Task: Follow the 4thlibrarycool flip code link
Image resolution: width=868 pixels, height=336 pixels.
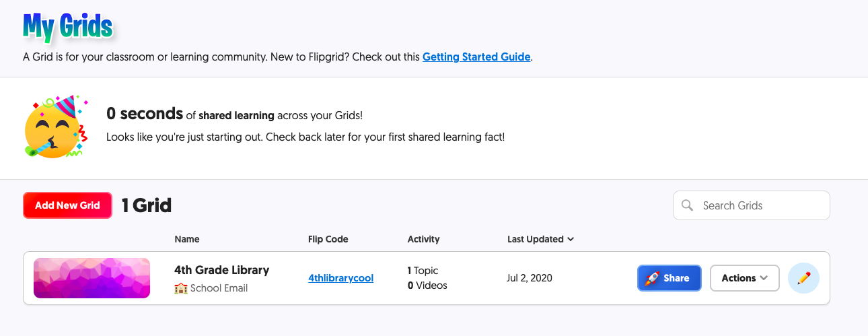Action: pyautogui.click(x=340, y=278)
